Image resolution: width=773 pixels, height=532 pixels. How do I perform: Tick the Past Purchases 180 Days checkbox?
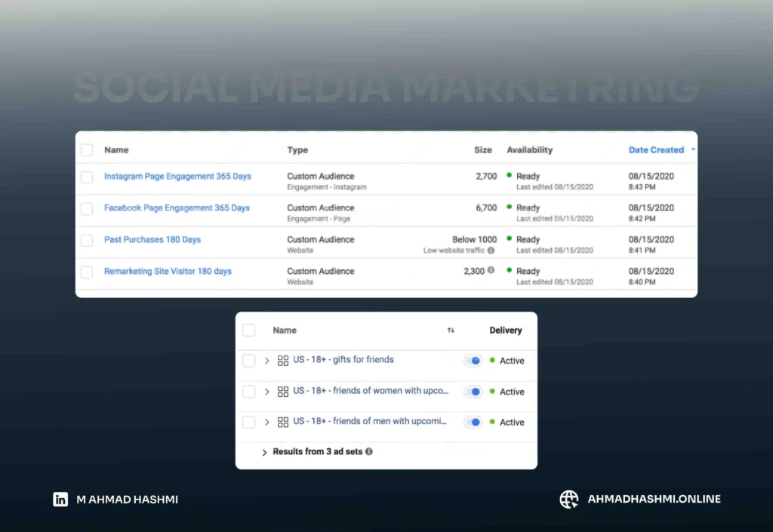87,241
